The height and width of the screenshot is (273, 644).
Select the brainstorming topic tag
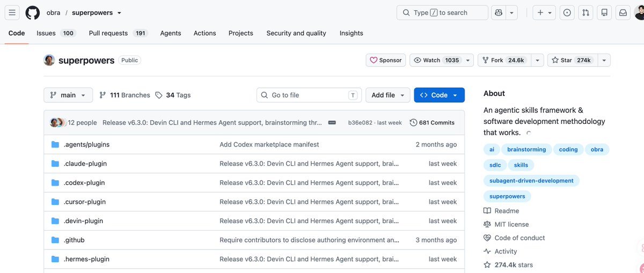pyautogui.click(x=526, y=150)
